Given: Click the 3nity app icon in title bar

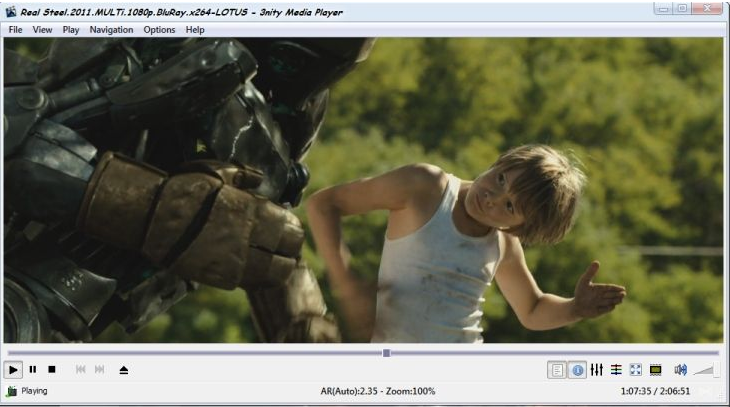Looking at the screenshot, I should 10,12.
